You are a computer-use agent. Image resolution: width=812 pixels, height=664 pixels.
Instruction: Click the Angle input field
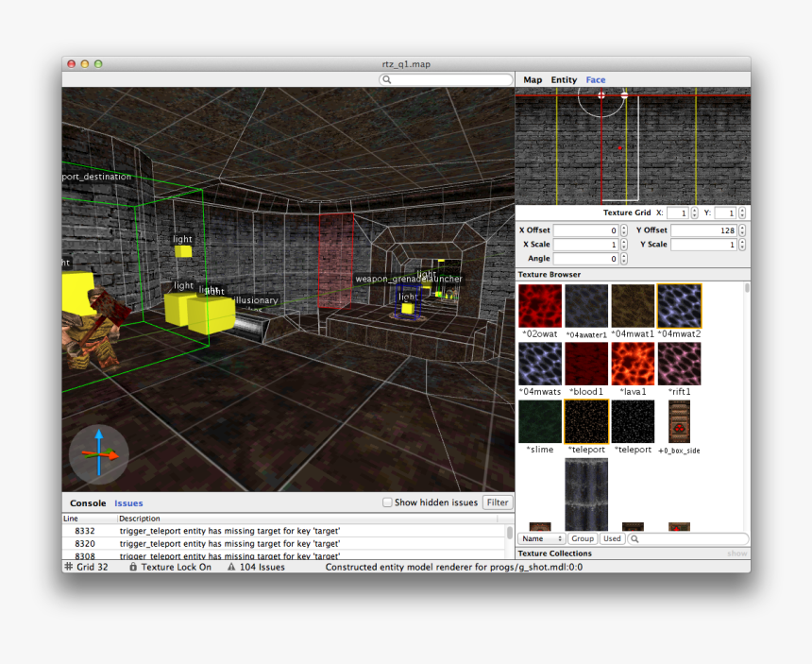(x=586, y=258)
